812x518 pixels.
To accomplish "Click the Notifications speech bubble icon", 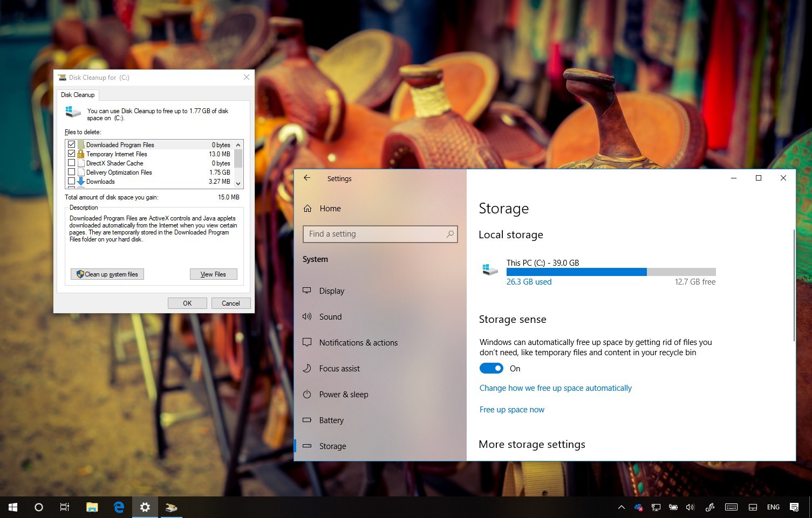I will 307,342.
